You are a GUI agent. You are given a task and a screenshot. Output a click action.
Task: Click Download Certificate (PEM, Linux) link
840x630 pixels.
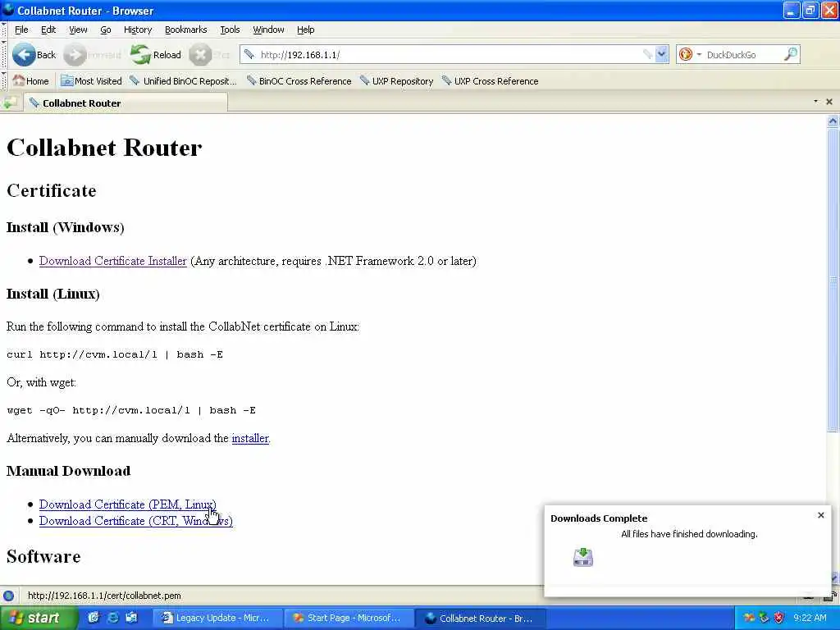point(127,504)
